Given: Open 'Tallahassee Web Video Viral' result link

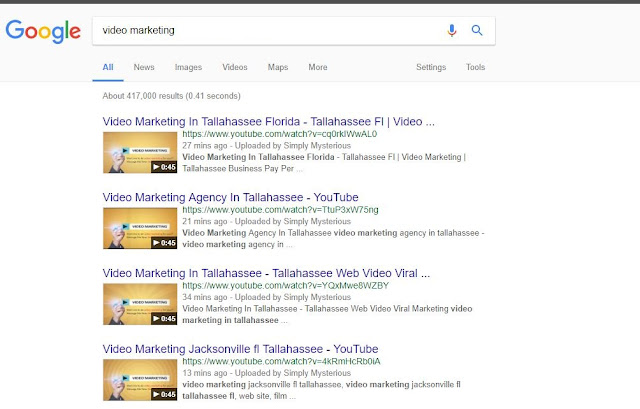Looking at the screenshot, I should click(x=266, y=273).
